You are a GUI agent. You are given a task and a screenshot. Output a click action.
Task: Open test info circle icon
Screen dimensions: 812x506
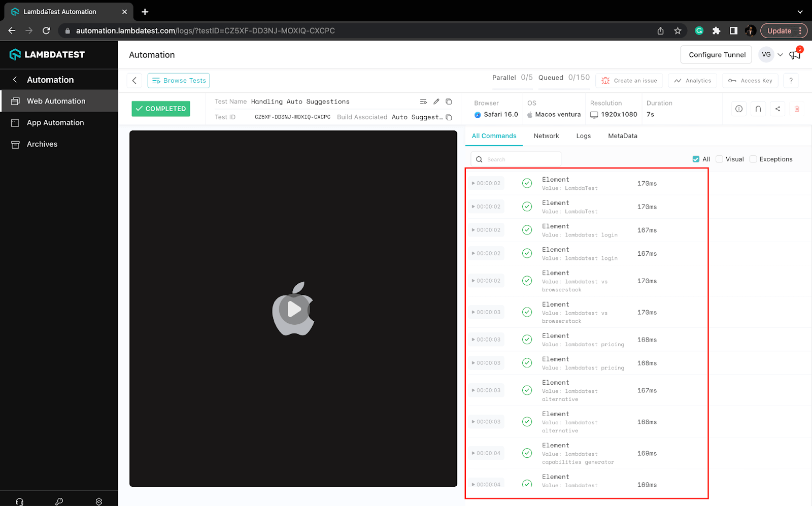click(739, 109)
